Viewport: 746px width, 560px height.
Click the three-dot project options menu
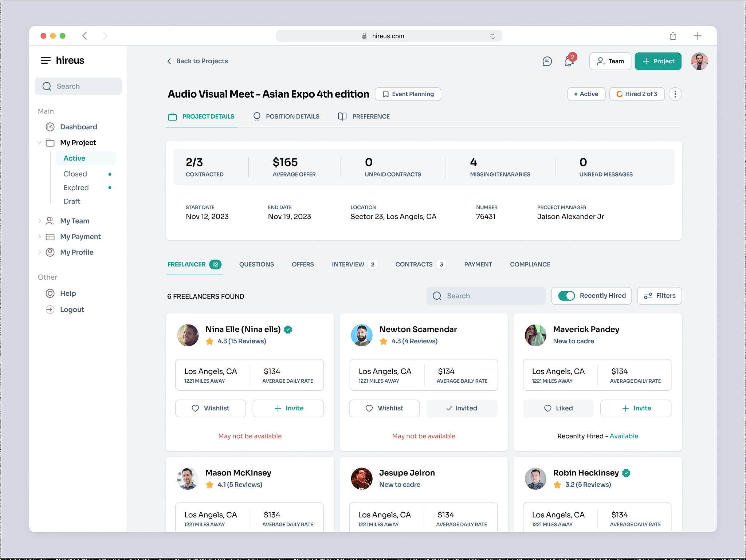click(675, 94)
